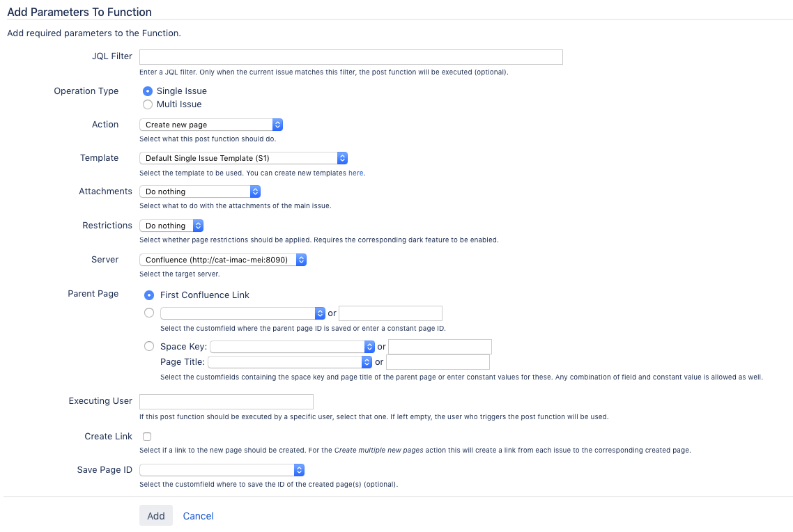793x532 pixels.
Task: Open the Space Key customfield dropdown
Action: pos(293,347)
